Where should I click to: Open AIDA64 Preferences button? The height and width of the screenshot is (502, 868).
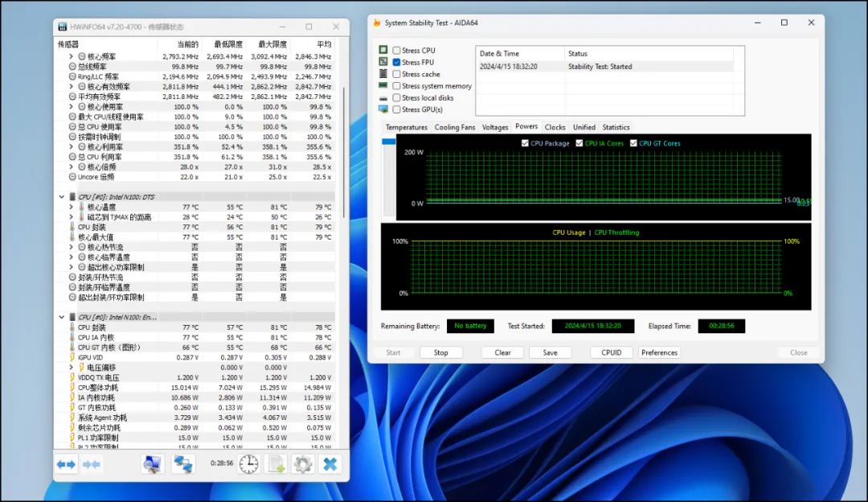[659, 352]
